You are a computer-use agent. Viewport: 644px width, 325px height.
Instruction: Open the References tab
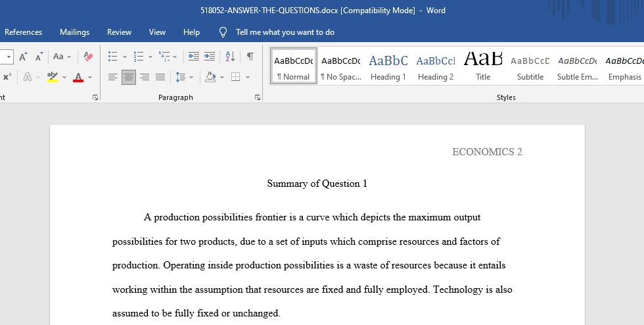[24, 32]
